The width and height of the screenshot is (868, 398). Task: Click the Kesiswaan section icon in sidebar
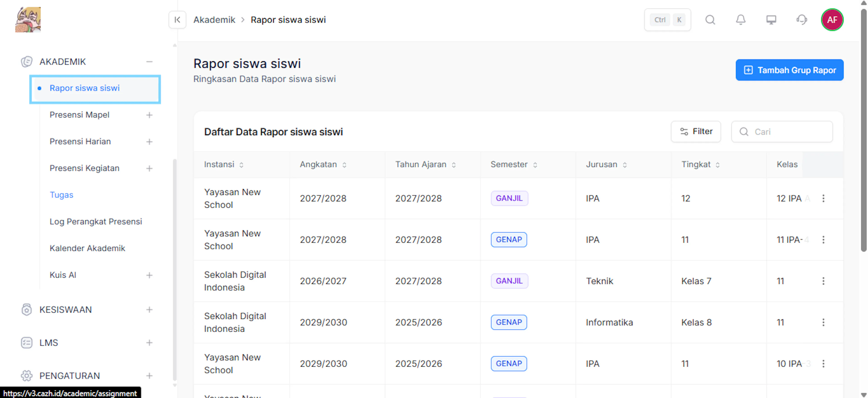[27, 310]
